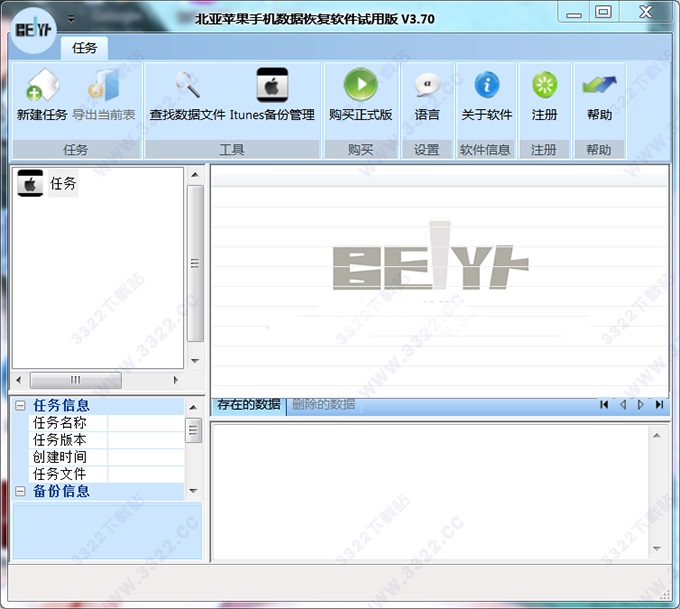
Task: Open the 语言 language speech-bubble icon
Action: tap(427, 85)
